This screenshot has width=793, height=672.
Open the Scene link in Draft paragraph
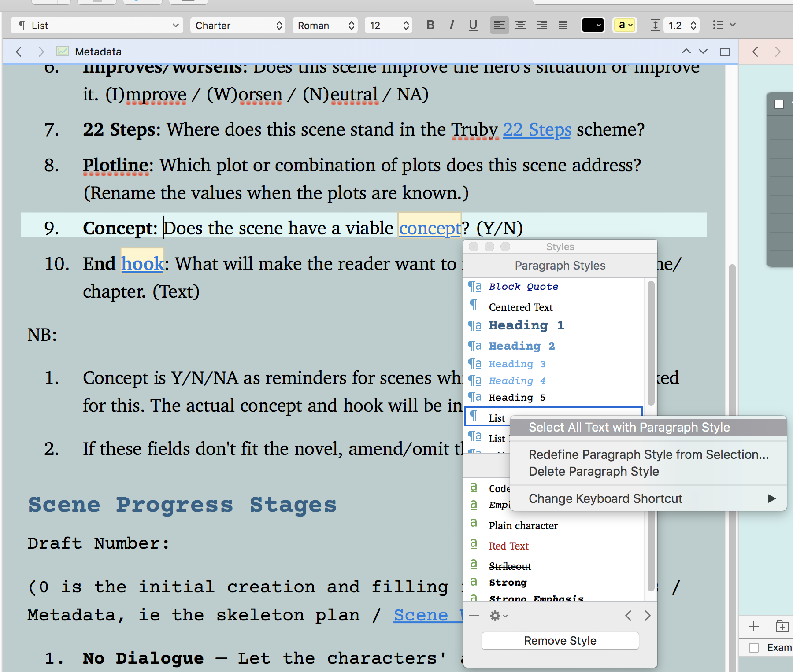(428, 615)
